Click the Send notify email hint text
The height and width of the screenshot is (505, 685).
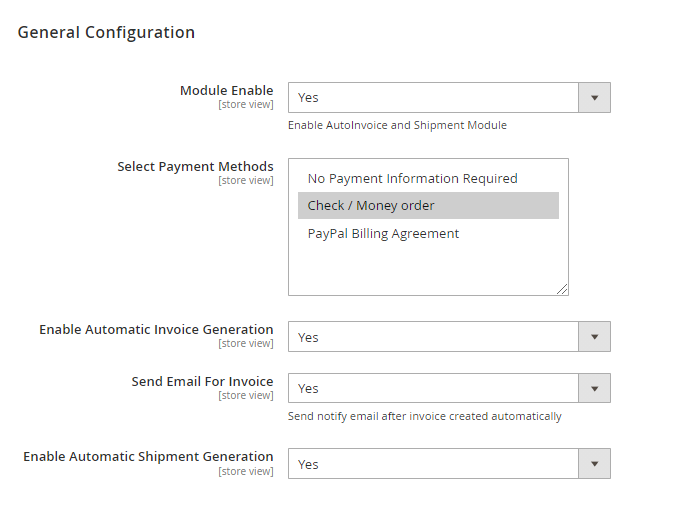click(424, 416)
